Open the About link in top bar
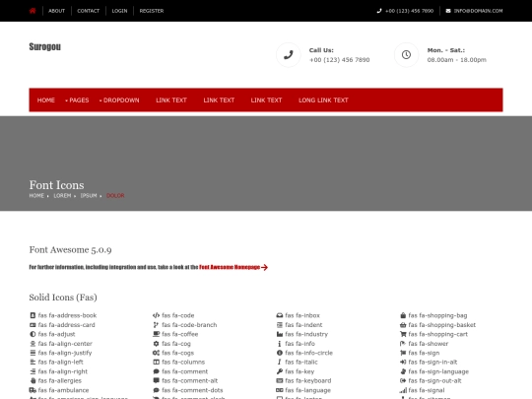Screen dimensions: 532x399 tap(57, 11)
